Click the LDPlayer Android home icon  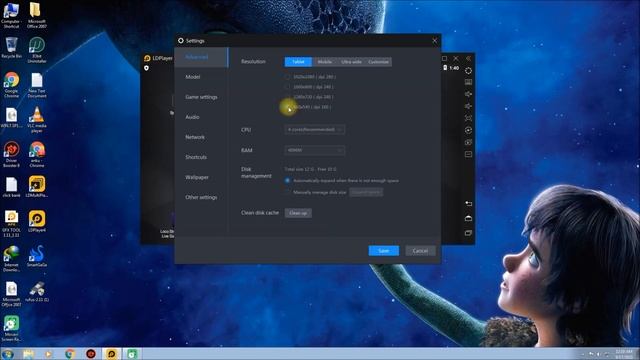[468, 218]
